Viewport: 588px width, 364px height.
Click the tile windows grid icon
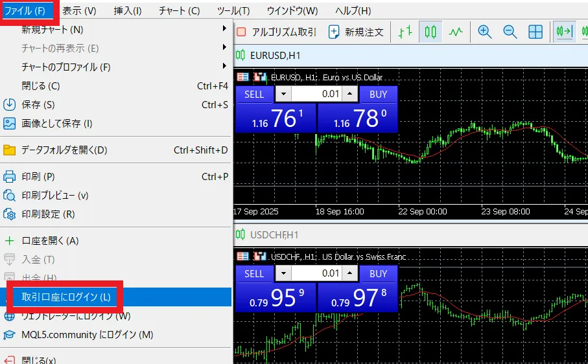pos(535,32)
